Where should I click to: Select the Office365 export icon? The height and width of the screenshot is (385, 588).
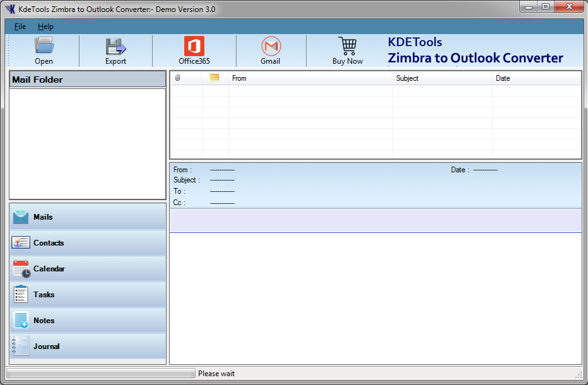point(194,46)
